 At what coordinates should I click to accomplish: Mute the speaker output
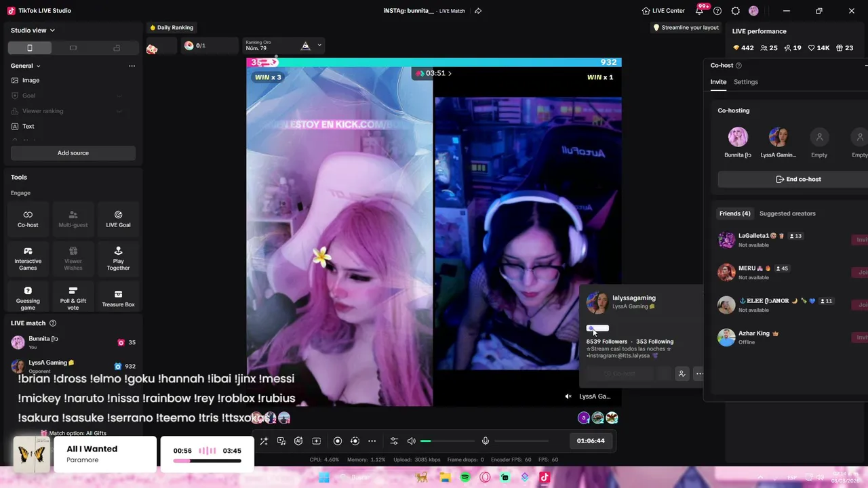[x=411, y=441]
